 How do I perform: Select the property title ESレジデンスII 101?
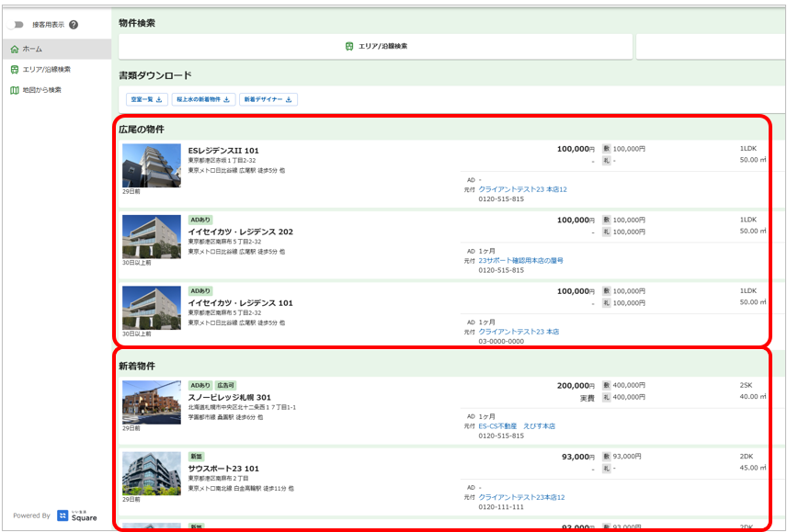223,151
